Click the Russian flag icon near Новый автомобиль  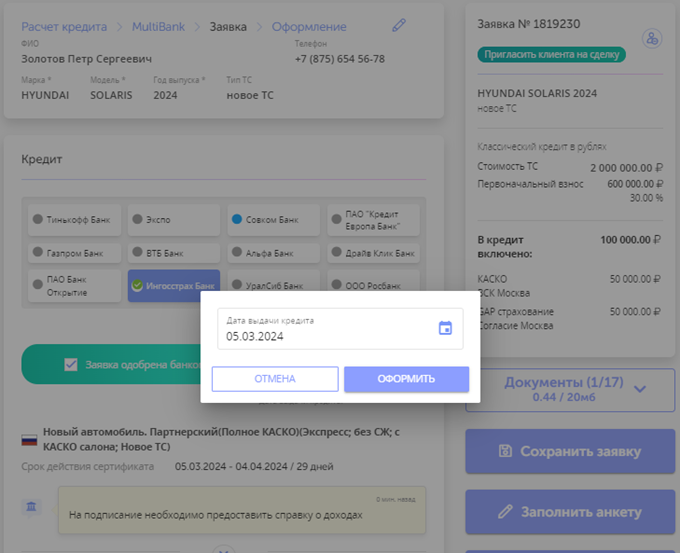pyautogui.click(x=29, y=440)
